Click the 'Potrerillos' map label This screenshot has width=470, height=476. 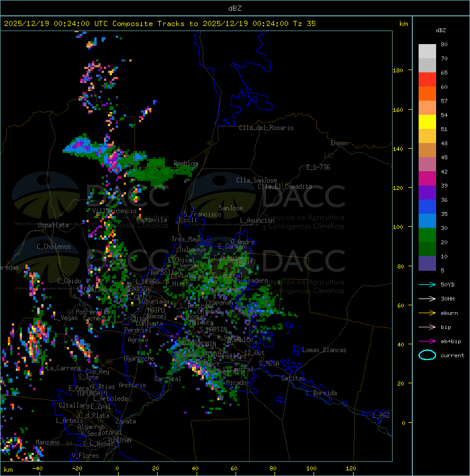coord(94,312)
